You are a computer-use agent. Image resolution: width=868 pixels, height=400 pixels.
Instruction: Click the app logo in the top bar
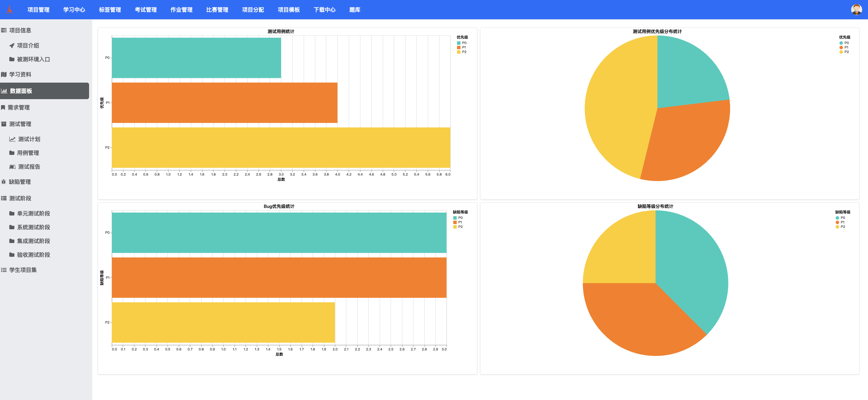10,10
